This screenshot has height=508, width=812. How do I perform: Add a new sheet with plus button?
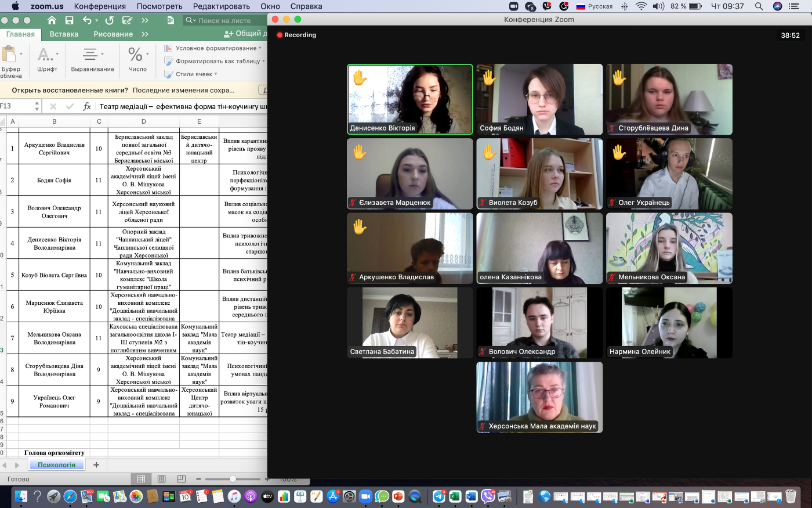point(96,464)
